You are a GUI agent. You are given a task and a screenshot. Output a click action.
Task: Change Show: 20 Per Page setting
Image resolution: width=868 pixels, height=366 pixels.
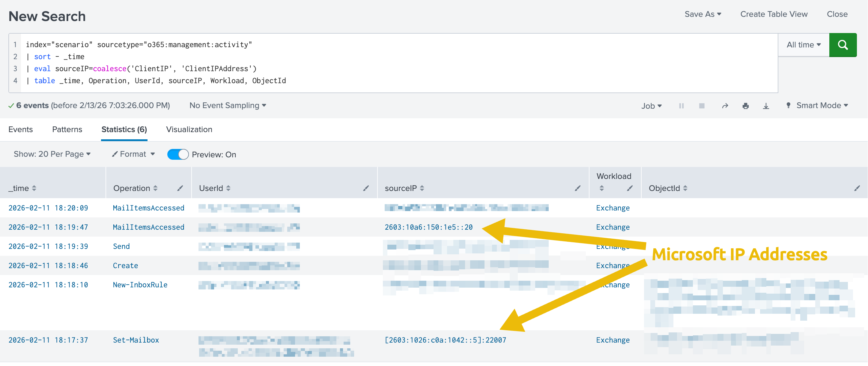[52, 154]
